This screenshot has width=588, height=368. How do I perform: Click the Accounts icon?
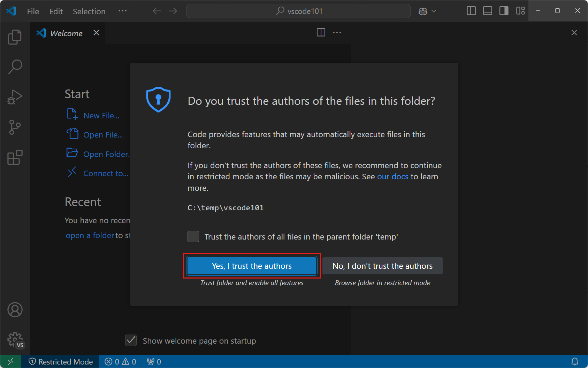(15, 310)
